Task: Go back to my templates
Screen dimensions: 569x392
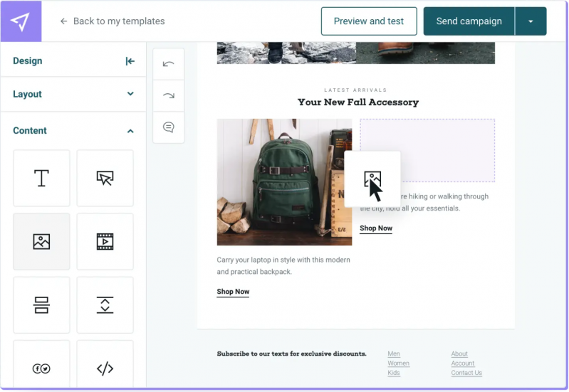Action: 112,21
